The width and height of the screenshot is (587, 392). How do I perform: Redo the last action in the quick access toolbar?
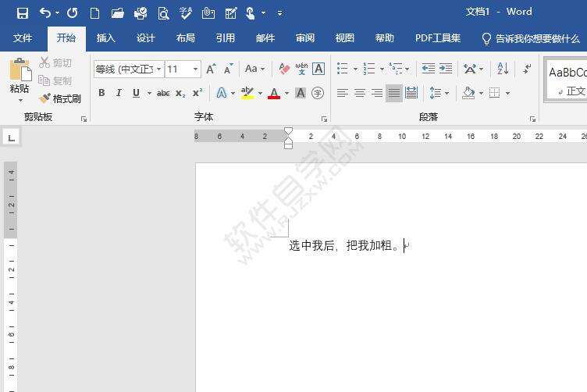click(x=73, y=13)
